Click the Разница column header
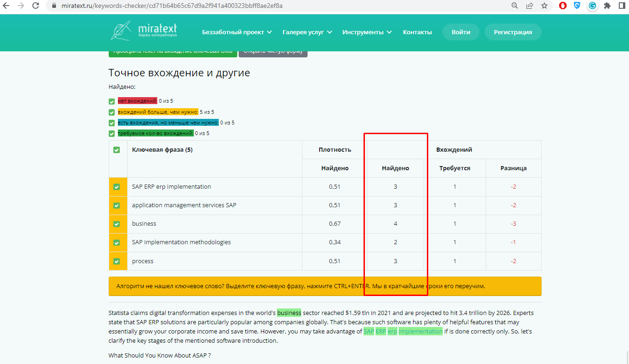Viewport: 629px width, 364px height. point(513,168)
